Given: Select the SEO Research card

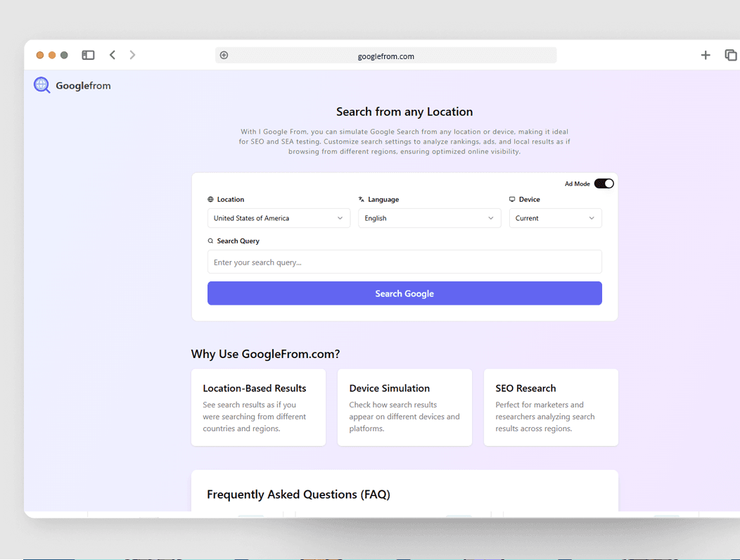Looking at the screenshot, I should [551, 407].
